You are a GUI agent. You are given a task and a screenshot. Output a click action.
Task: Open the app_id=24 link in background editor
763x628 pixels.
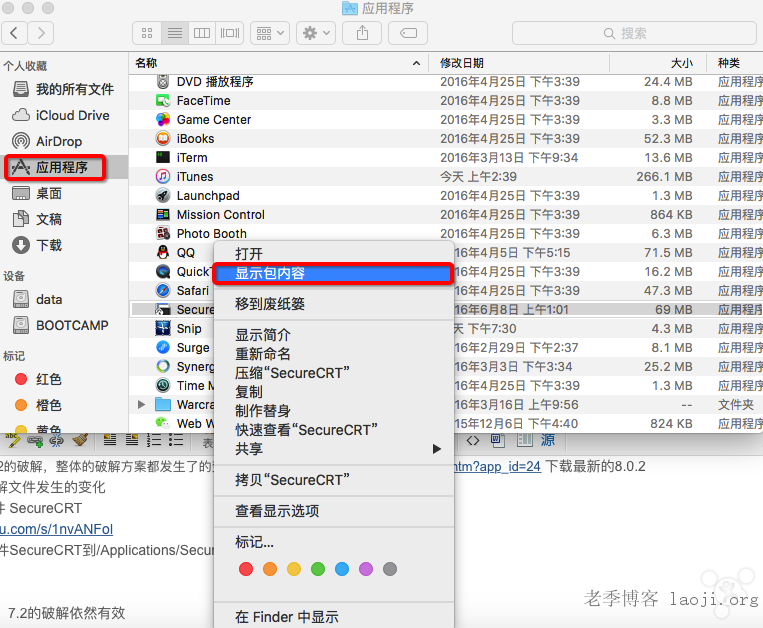497,467
